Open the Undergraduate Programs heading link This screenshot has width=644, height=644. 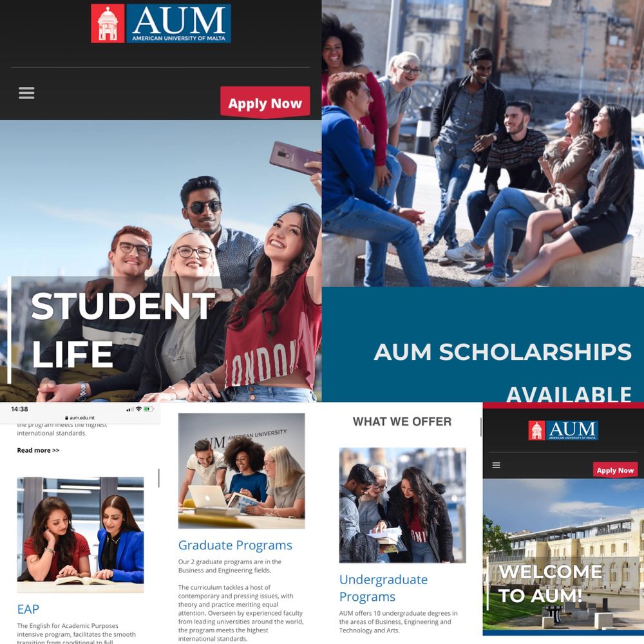[x=383, y=588]
